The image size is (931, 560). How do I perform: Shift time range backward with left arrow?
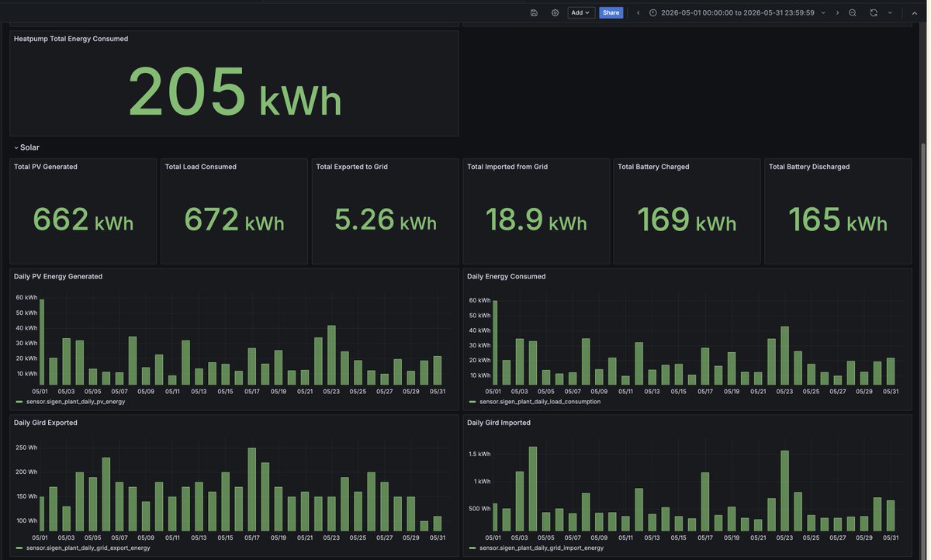point(639,12)
